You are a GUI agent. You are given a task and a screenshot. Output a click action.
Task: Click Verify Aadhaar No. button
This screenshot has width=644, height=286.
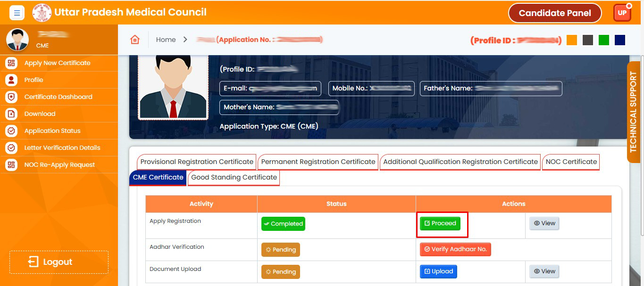pyautogui.click(x=455, y=249)
